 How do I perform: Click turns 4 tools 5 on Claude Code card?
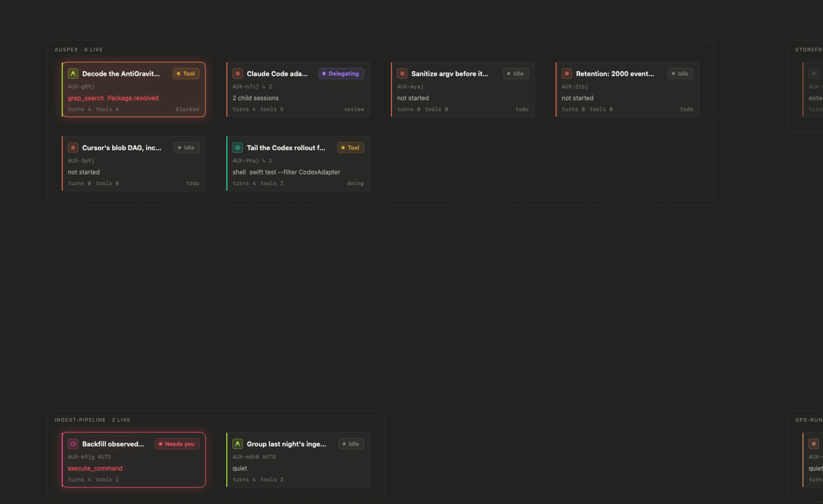[x=258, y=110]
